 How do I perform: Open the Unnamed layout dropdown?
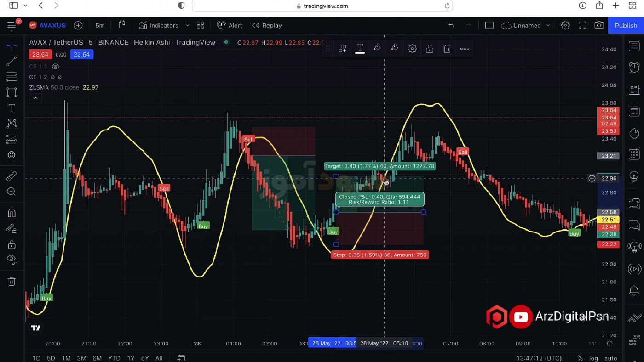click(x=526, y=25)
